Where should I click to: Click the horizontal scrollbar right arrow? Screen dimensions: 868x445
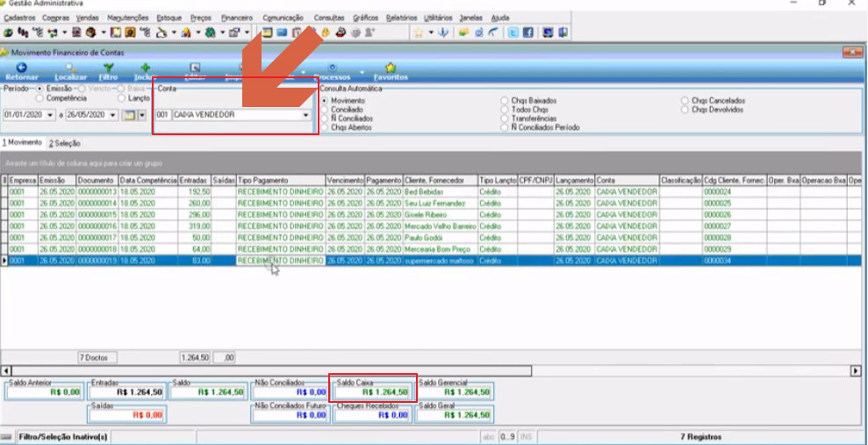click(857, 370)
